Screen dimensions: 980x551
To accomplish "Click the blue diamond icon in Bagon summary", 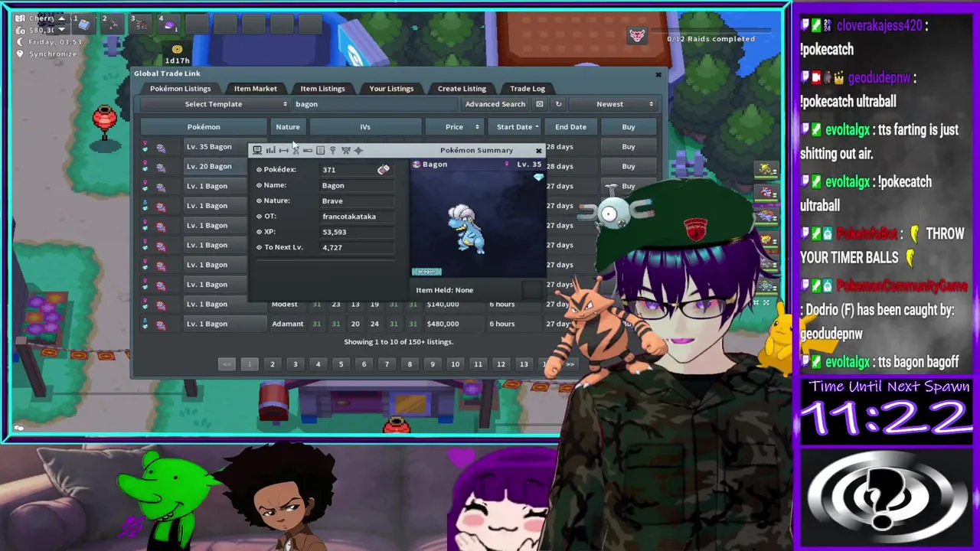I will (x=538, y=178).
